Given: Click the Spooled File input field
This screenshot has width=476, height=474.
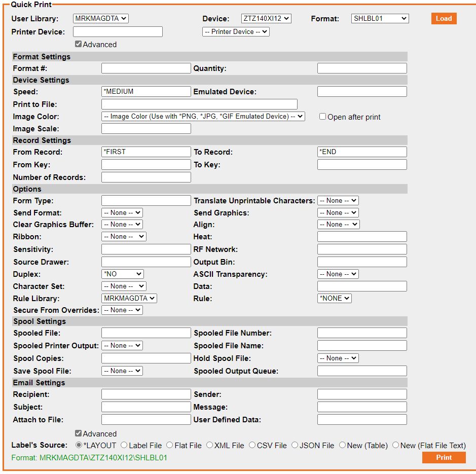Looking at the screenshot, I should tap(146, 333).
